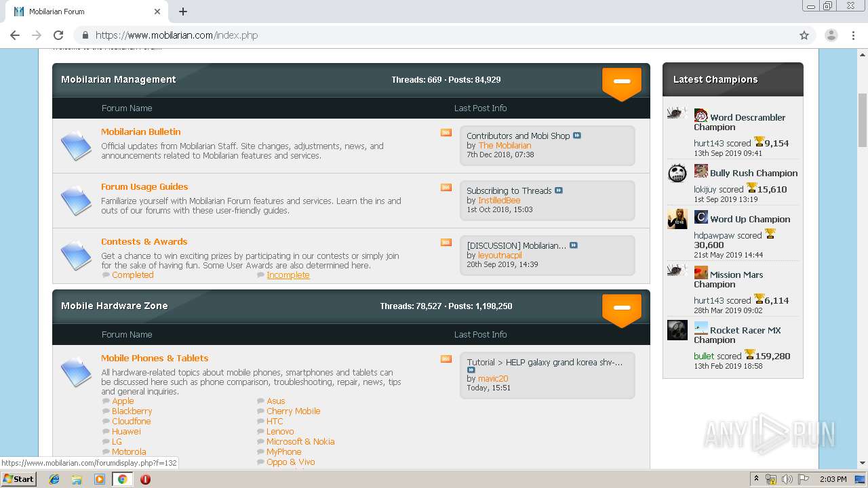
Task: Bookmark this page with star icon
Action: [804, 35]
